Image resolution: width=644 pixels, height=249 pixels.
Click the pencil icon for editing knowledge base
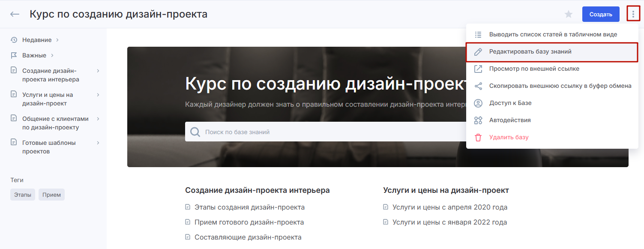[x=478, y=51]
